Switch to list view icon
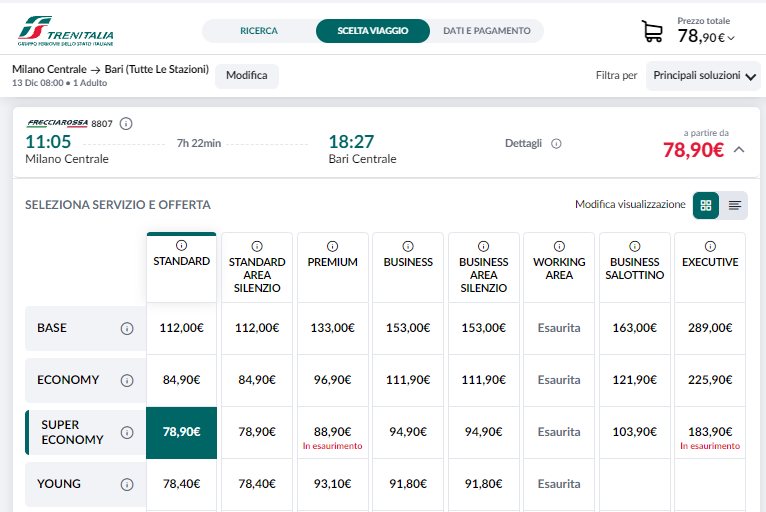This screenshot has height=512, width=766. click(x=734, y=205)
